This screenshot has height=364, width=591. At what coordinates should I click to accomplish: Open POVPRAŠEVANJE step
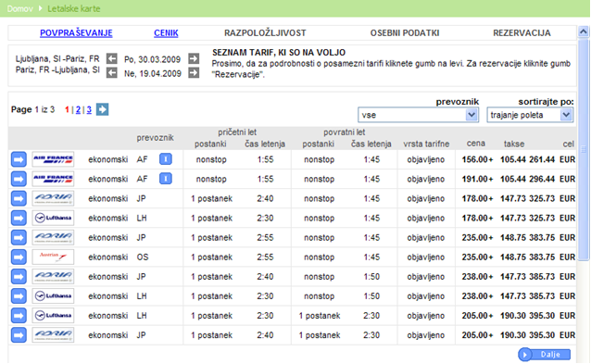tap(76, 33)
